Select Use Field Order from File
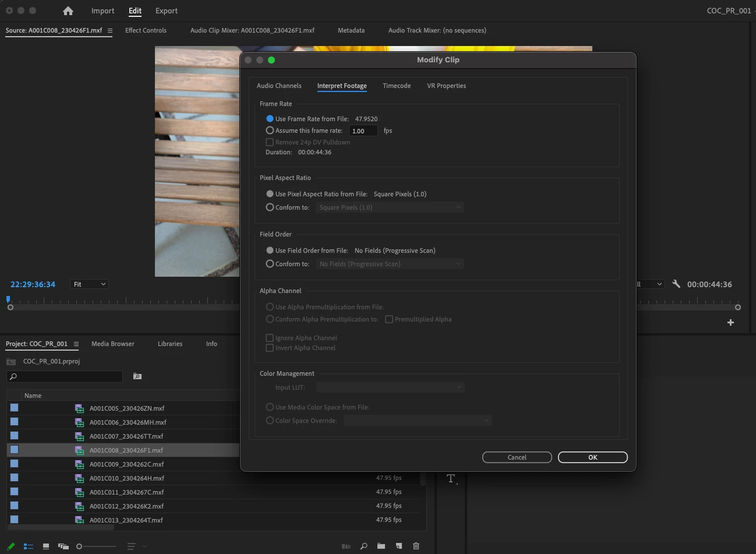The width and height of the screenshot is (756, 554). [x=270, y=250]
